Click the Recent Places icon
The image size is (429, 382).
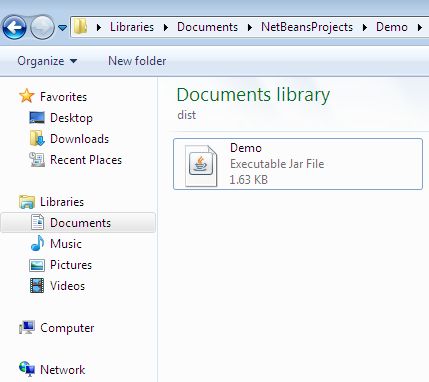tap(37, 160)
